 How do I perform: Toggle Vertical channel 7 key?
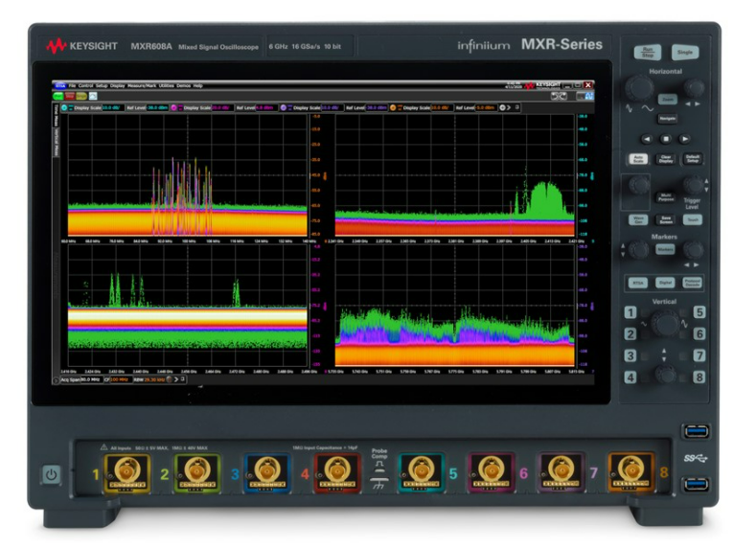[699, 355]
